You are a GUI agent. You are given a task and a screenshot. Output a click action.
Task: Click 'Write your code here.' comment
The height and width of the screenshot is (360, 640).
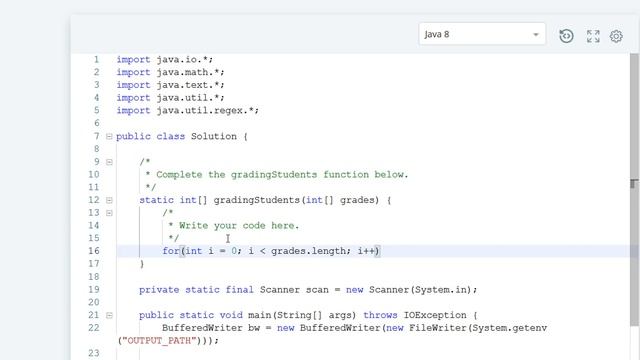pyautogui.click(x=239, y=226)
